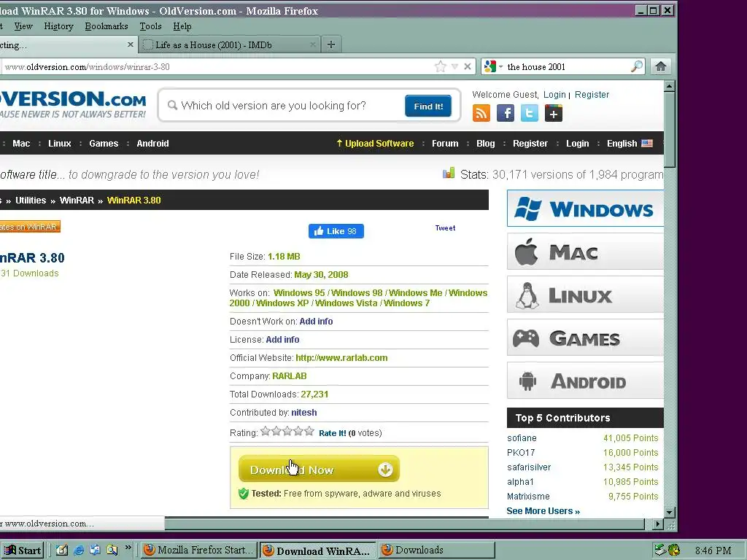Viewport: 747px width, 560px height.
Task: Bookmark page with the star icon
Action: [440, 66]
